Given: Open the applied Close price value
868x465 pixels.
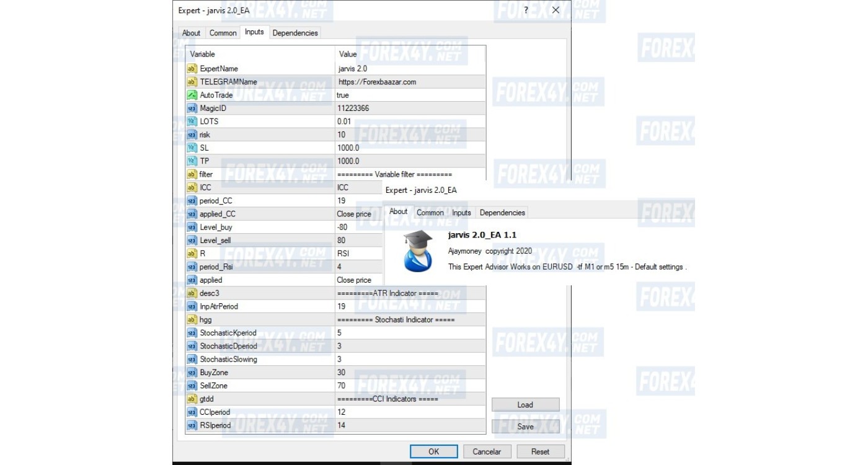Looking at the screenshot, I should tap(356, 280).
